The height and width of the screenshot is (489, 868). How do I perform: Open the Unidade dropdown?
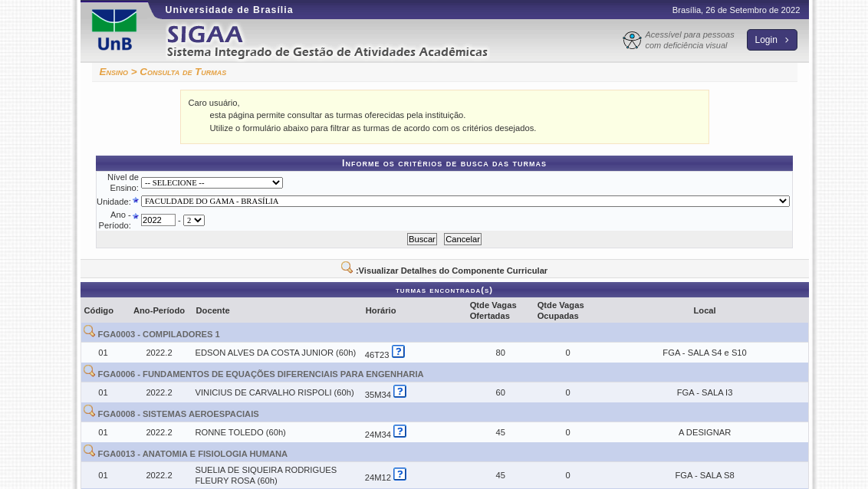tap(465, 202)
